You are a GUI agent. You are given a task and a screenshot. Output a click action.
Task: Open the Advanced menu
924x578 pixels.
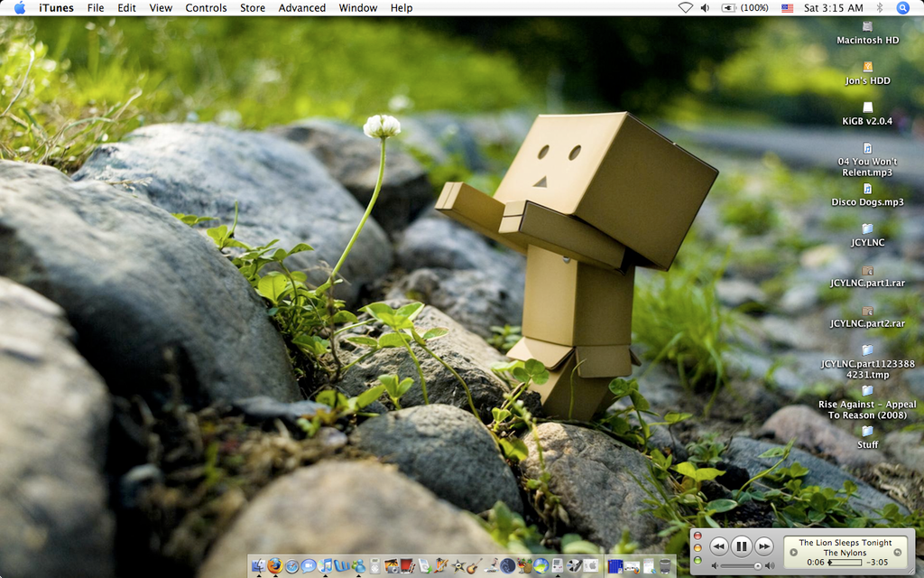[x=301, y=7]
